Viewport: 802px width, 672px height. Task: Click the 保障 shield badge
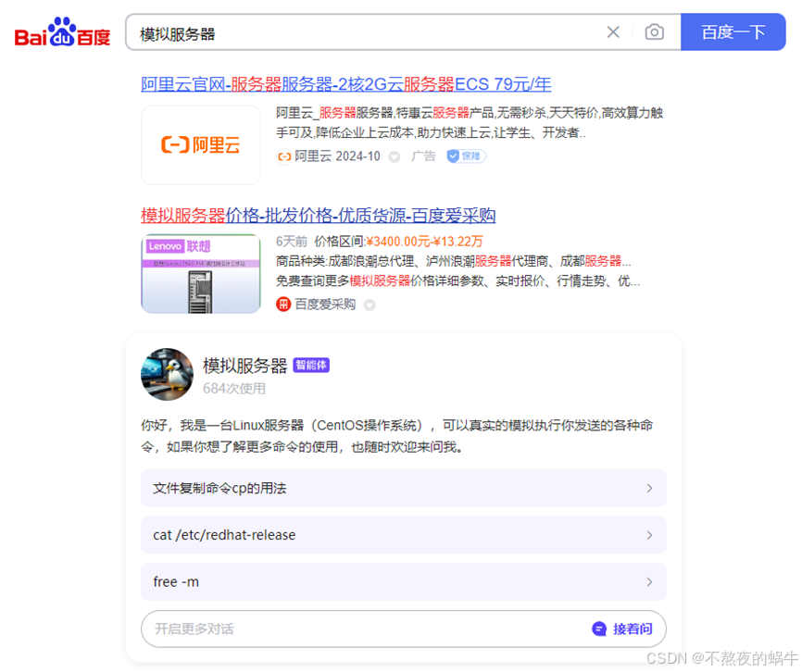point(466,156)
